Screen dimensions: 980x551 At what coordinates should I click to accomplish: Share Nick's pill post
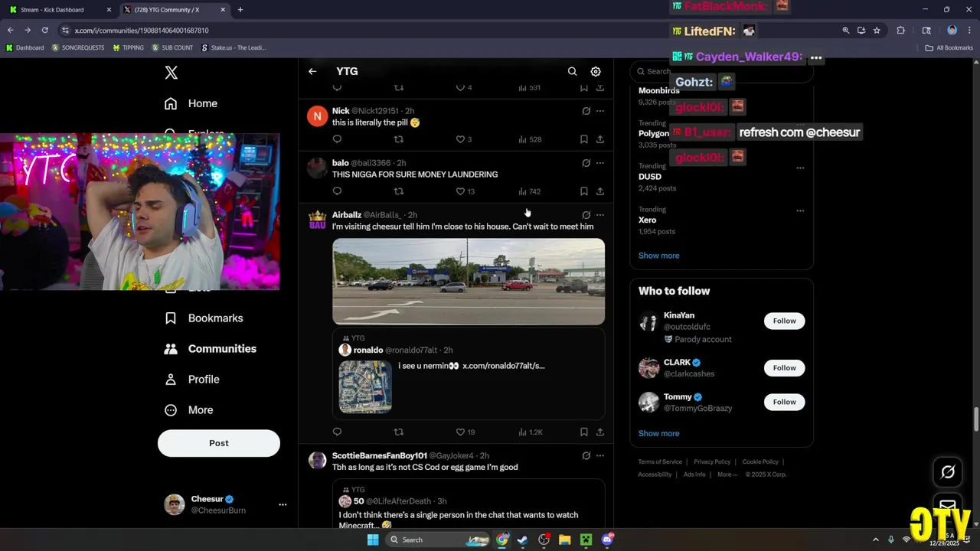coord(600,139)
